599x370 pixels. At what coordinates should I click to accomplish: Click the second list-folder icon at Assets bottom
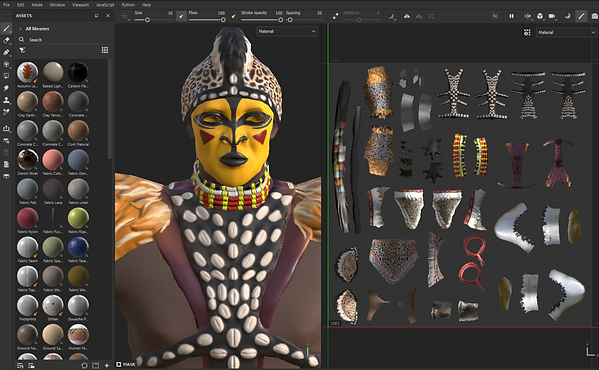click(x=31, y=365)
